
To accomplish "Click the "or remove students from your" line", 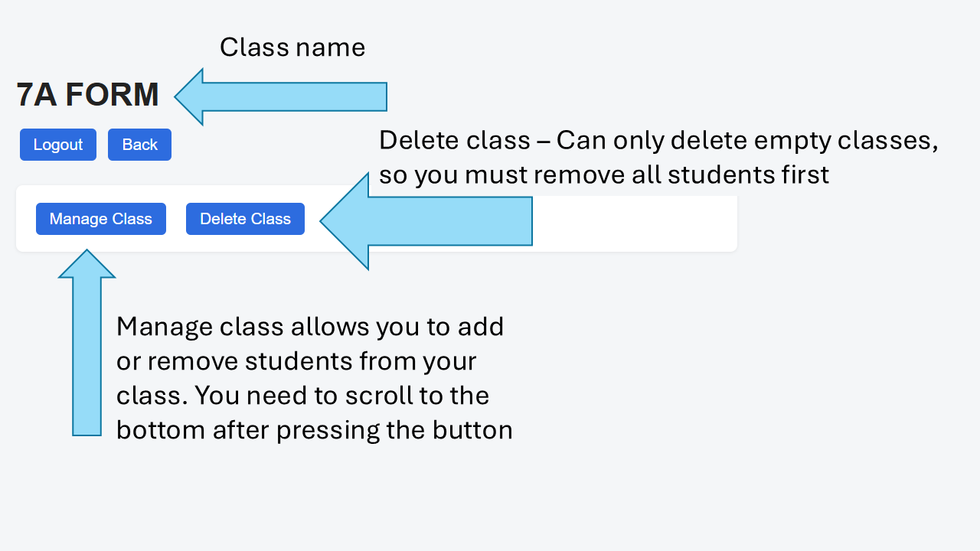I will pos(296,361).
